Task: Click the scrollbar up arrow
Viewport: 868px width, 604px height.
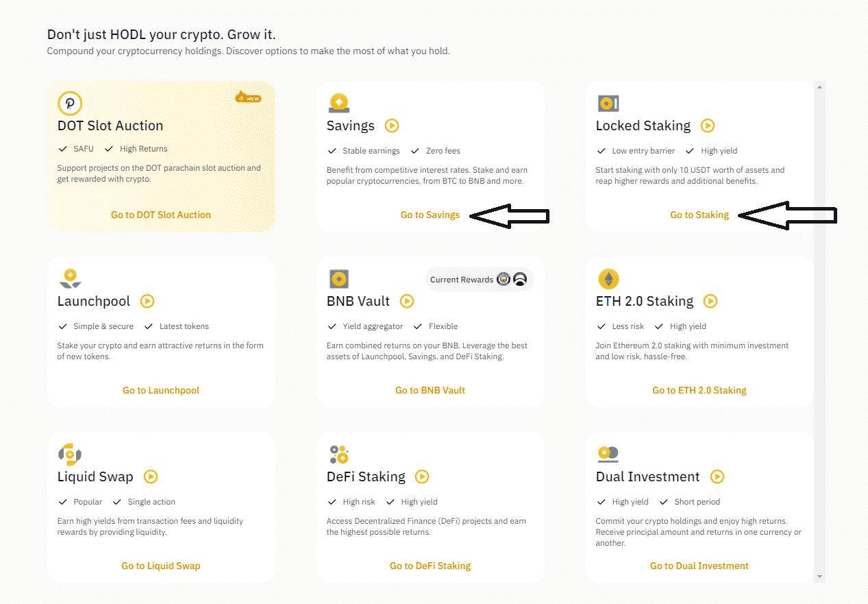Action: tap(819, 86)
